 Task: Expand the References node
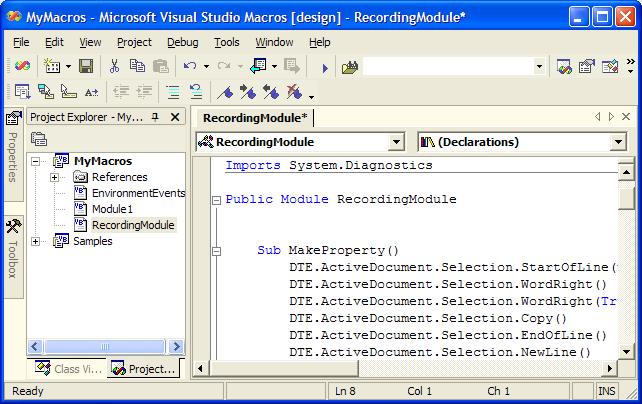(x=54, y=177)
